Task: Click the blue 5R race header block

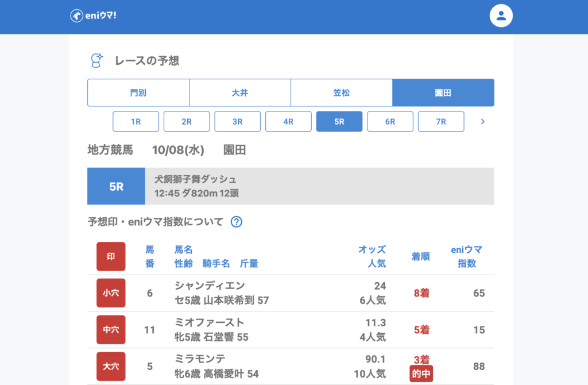Action: (116, 186)
